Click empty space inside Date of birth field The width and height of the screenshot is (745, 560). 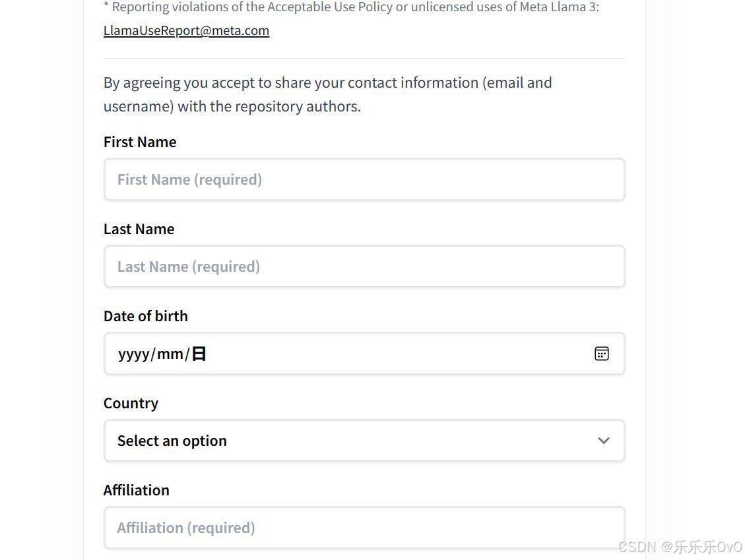pos(396,354)
